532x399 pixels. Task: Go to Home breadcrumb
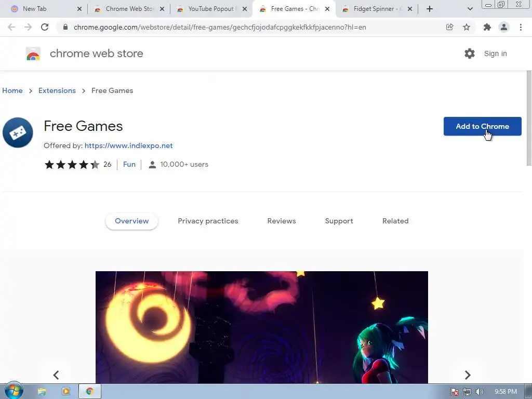pos(12,90)
